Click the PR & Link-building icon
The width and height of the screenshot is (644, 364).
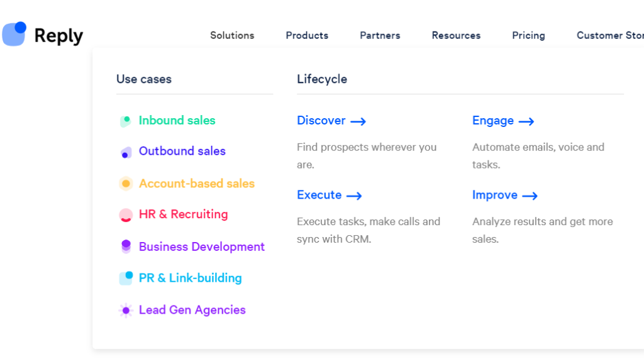click(x=126, y=278)
